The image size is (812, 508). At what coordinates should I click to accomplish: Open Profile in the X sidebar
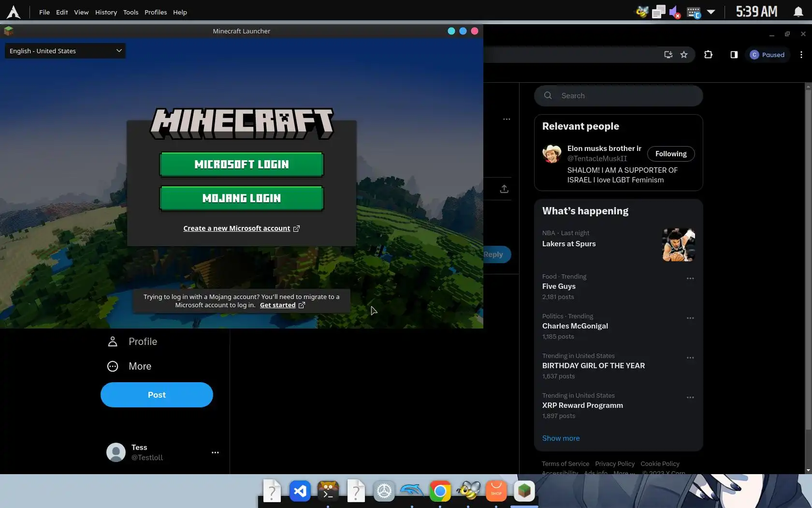click(132, 342)
